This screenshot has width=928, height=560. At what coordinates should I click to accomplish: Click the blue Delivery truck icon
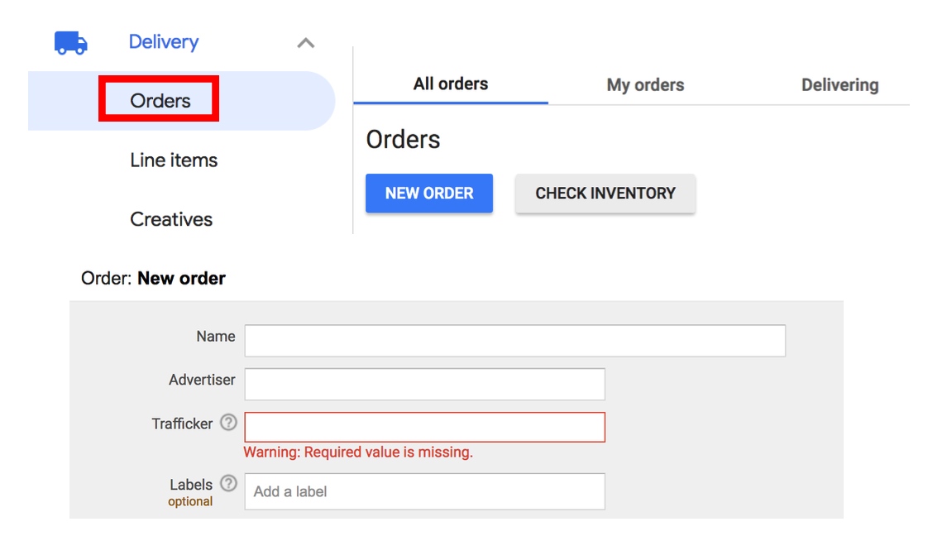click(x=71, y=43)
